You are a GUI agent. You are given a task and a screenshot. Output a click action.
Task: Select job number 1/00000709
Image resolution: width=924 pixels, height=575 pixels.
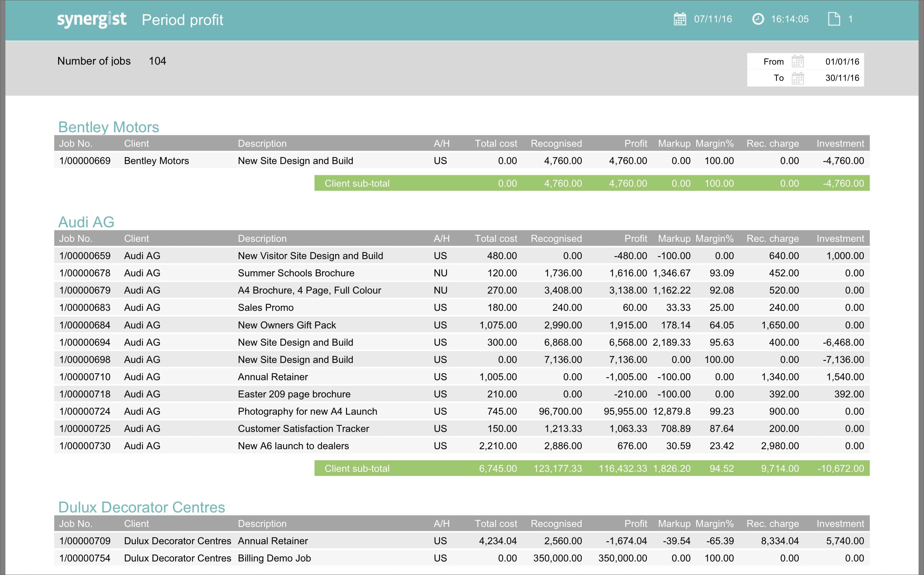tap(85, 541)
